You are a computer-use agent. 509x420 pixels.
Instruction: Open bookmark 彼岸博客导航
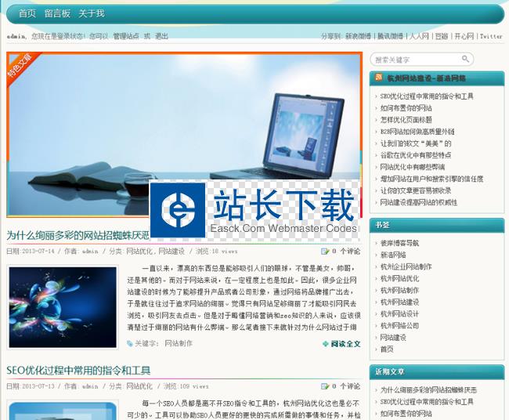(399, 243)
